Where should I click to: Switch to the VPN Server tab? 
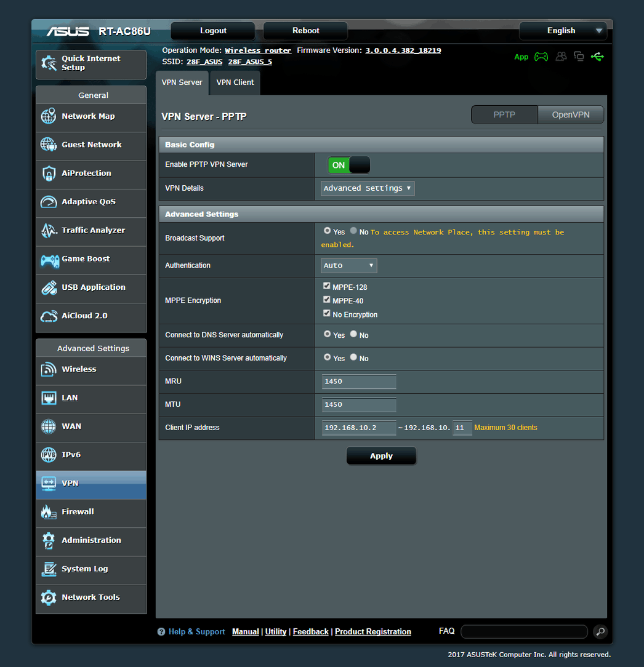pos(182,82)
